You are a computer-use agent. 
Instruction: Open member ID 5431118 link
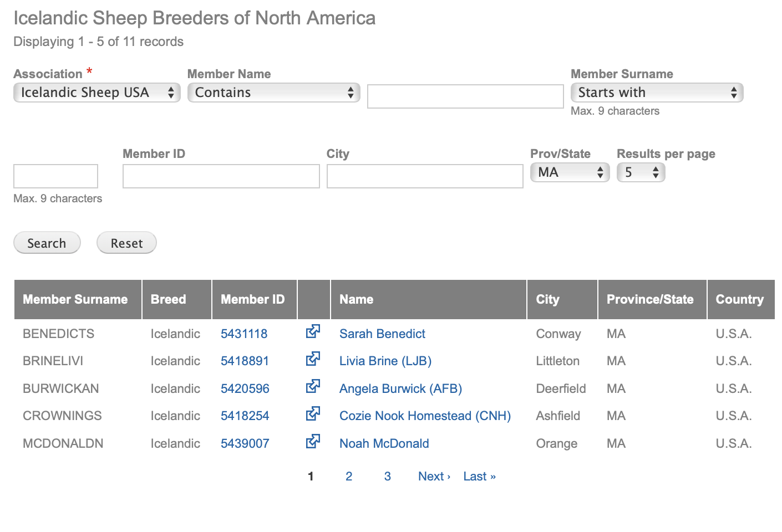coord(244,334)
